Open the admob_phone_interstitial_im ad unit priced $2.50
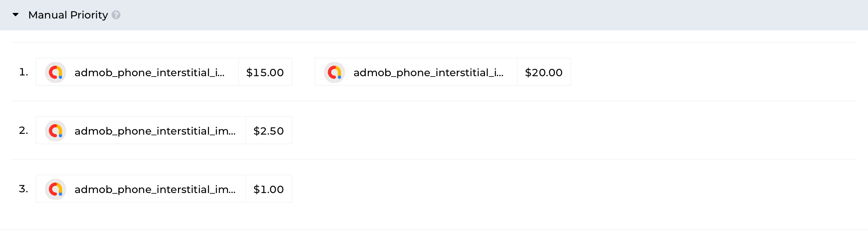 point(155,131)
